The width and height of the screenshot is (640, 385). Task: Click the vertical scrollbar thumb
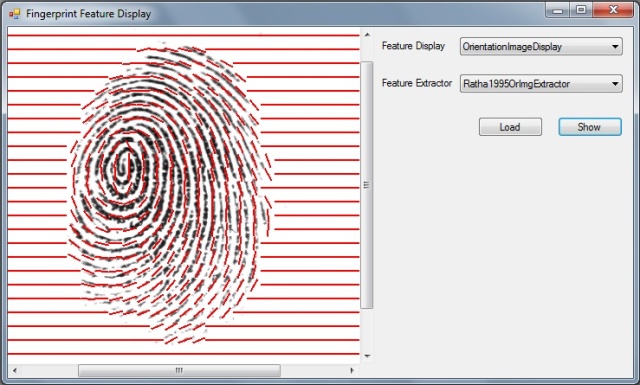367,185
